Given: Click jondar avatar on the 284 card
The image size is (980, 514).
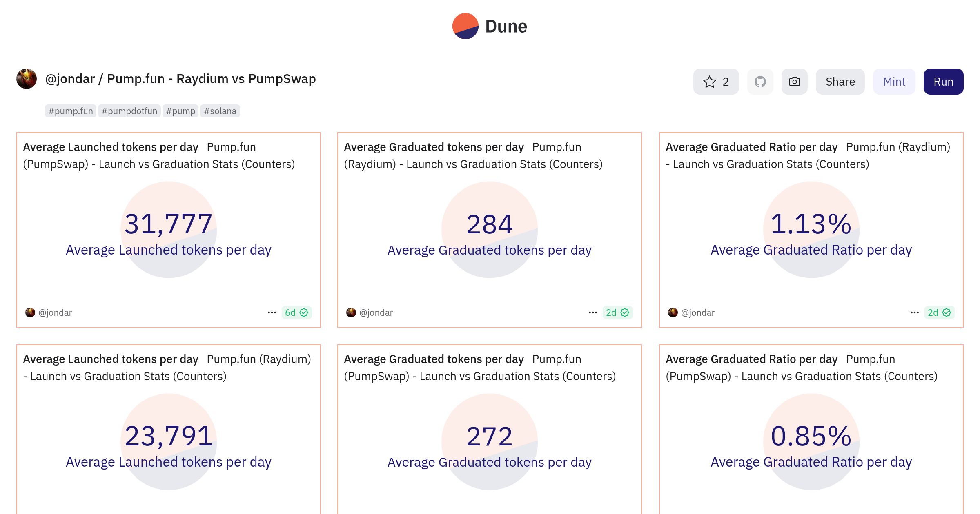Looking at the screenshot, I should click(x=351, y=312).
